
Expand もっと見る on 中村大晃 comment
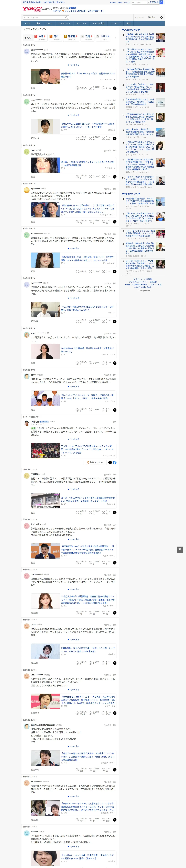coord(73,439)
